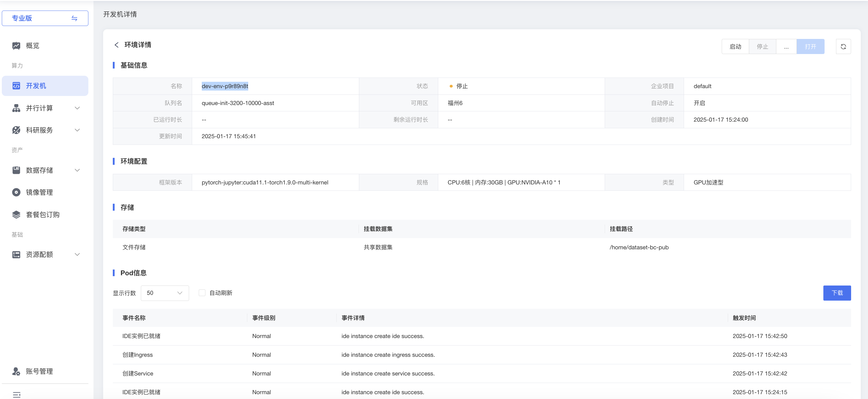Viewport: 868px width, 399px height.
Task: Click the default enterprise project value
Action: [x=702, y=86]
